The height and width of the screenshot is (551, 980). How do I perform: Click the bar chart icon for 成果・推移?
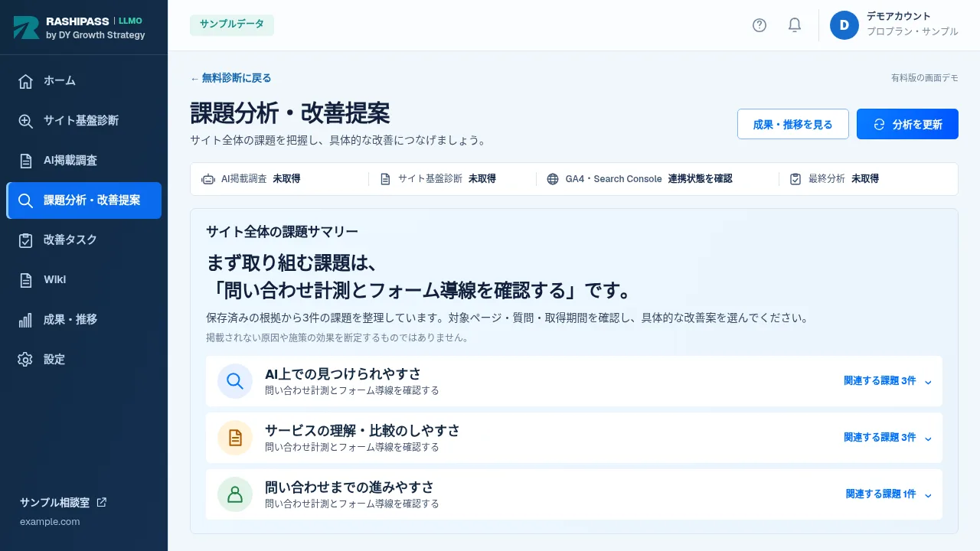coord(25,320)
